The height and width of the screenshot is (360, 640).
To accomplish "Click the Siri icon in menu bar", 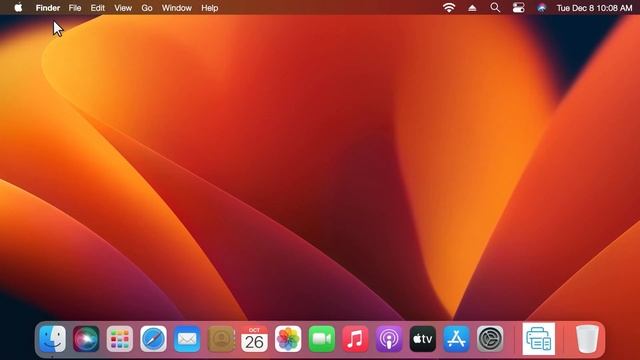I will (542, 8).
